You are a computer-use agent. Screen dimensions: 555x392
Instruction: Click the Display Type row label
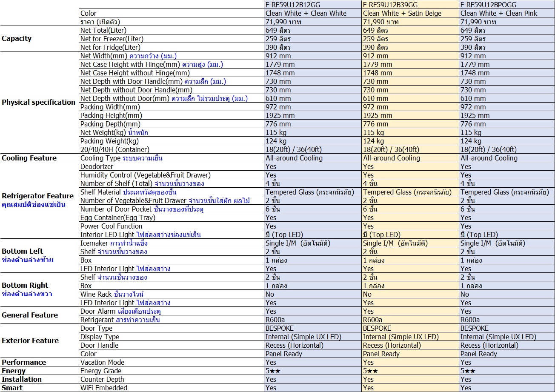[100, 337]
